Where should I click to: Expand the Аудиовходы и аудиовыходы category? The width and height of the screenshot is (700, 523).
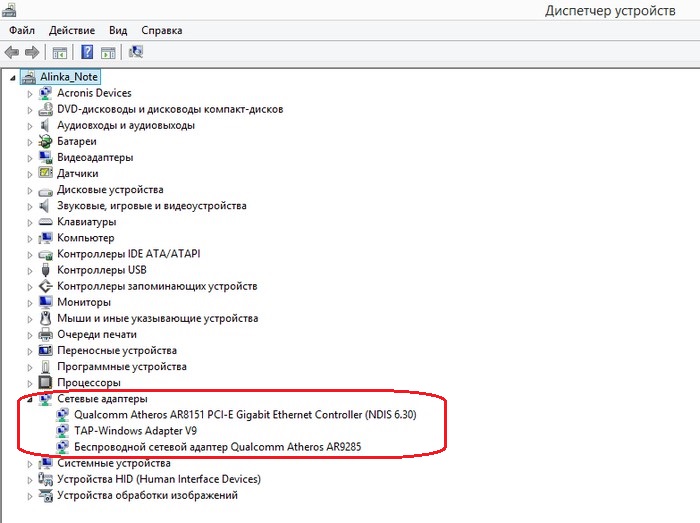(x=29, y=126)
